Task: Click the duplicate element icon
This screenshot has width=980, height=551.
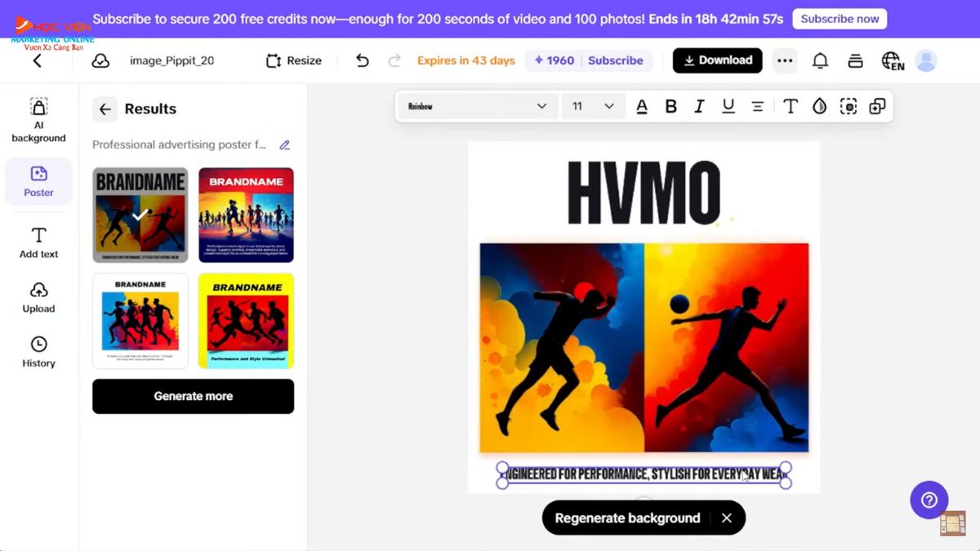Action: (x=877, y=106)
